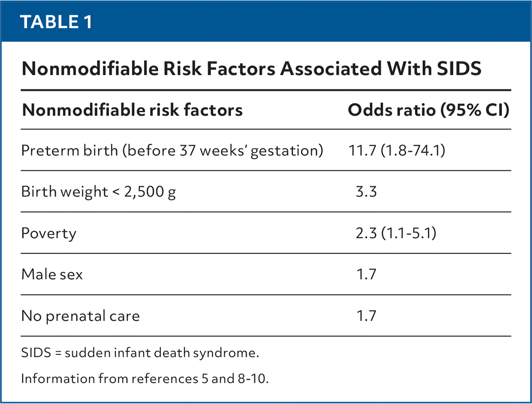532x404 pixels.
Task: Select the 'Birth weight < 2,500 g' label
Action: click(x=98, y=192)
